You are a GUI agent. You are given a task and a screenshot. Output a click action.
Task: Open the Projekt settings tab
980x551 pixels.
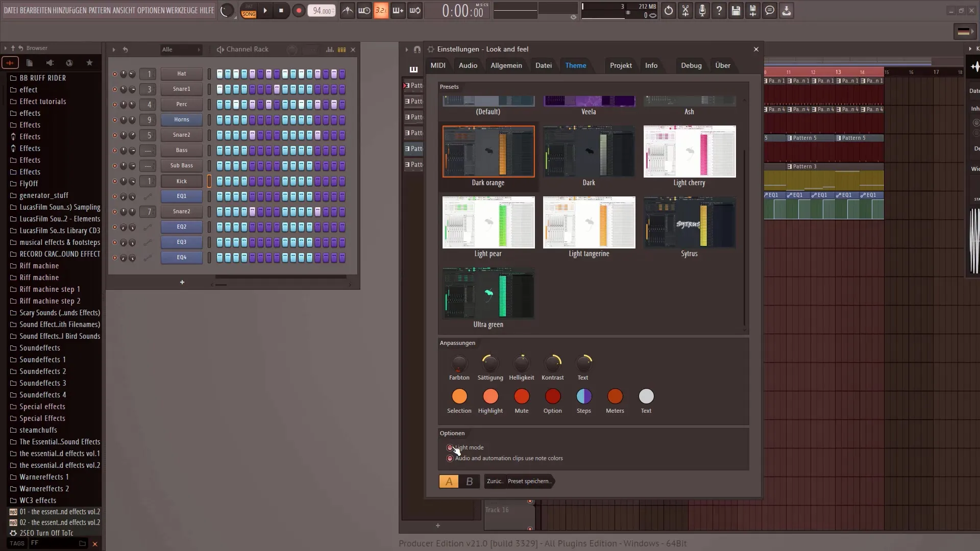click(x=621, y=65)
